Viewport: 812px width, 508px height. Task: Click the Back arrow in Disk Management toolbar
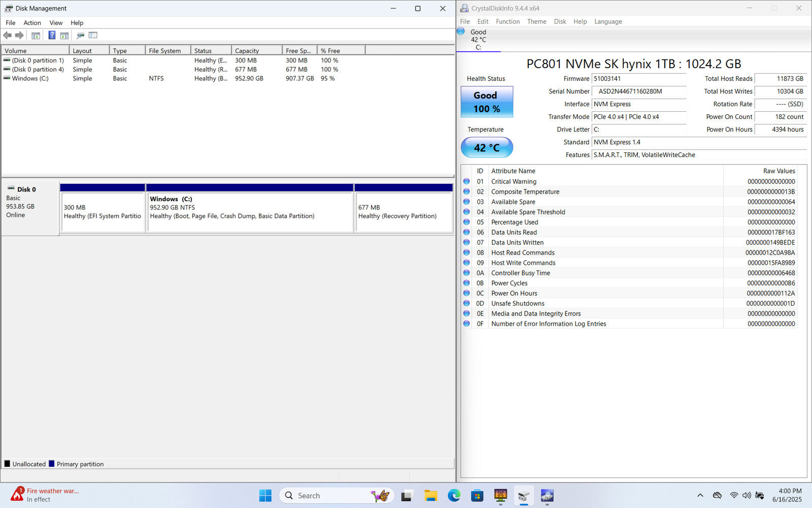click(x=7, y=36)
